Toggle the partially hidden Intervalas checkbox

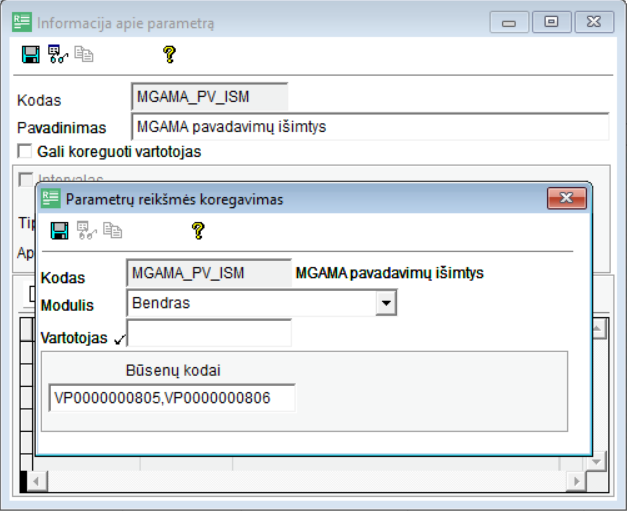pos(25,179)
